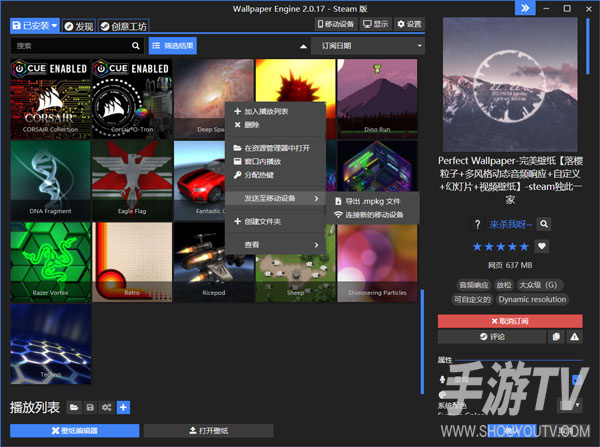The image size is (600, 447).
Task: Click the question mark author avatar
Action: click(477, 224)
